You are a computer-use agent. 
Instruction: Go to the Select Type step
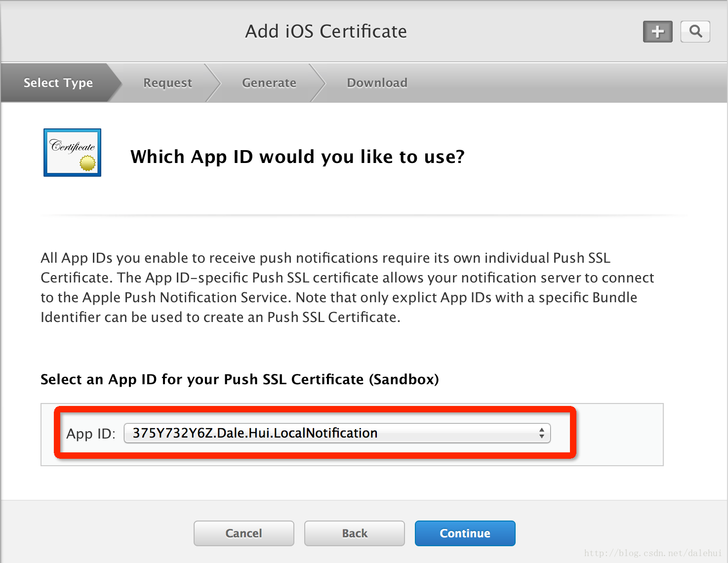[58, 82]
